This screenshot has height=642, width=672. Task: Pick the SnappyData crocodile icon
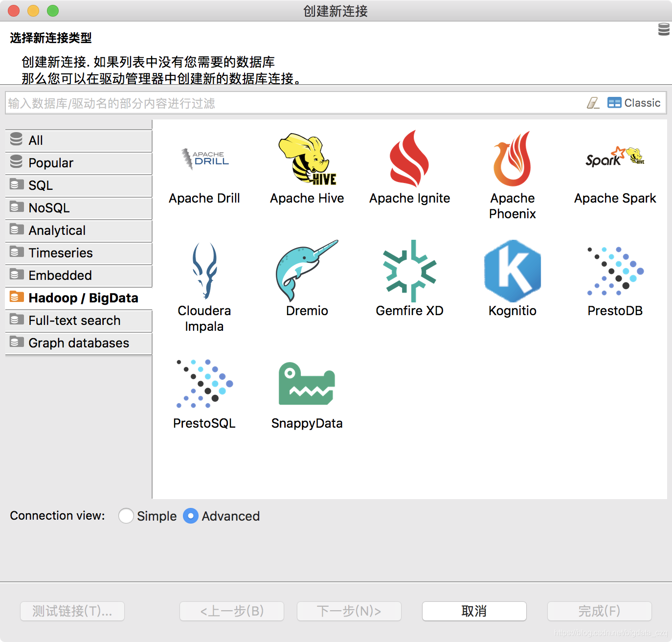coord(307,384)
